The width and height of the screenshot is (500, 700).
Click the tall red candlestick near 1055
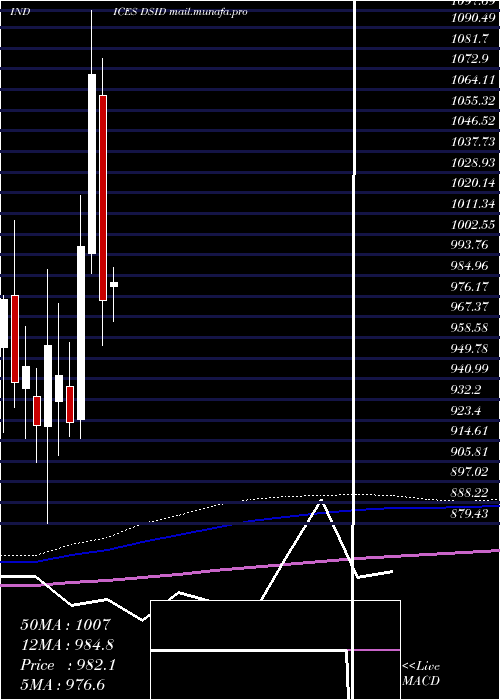[103, 198]
